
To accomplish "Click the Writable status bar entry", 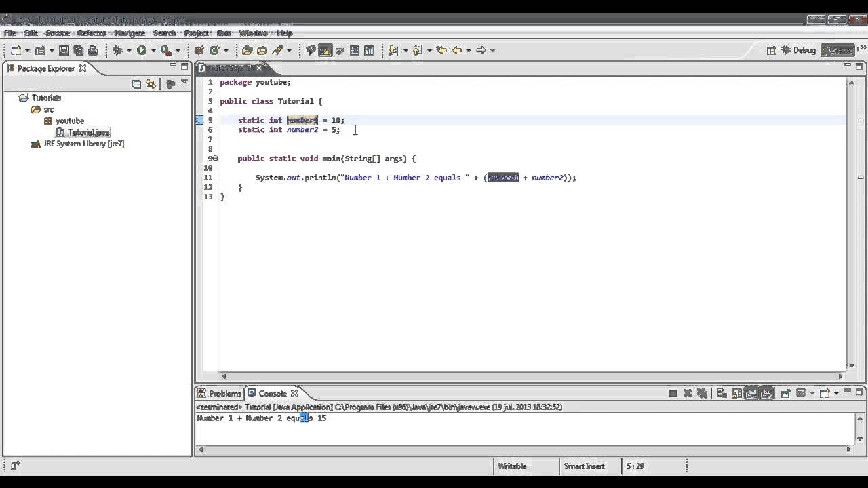I will [512, 466].
